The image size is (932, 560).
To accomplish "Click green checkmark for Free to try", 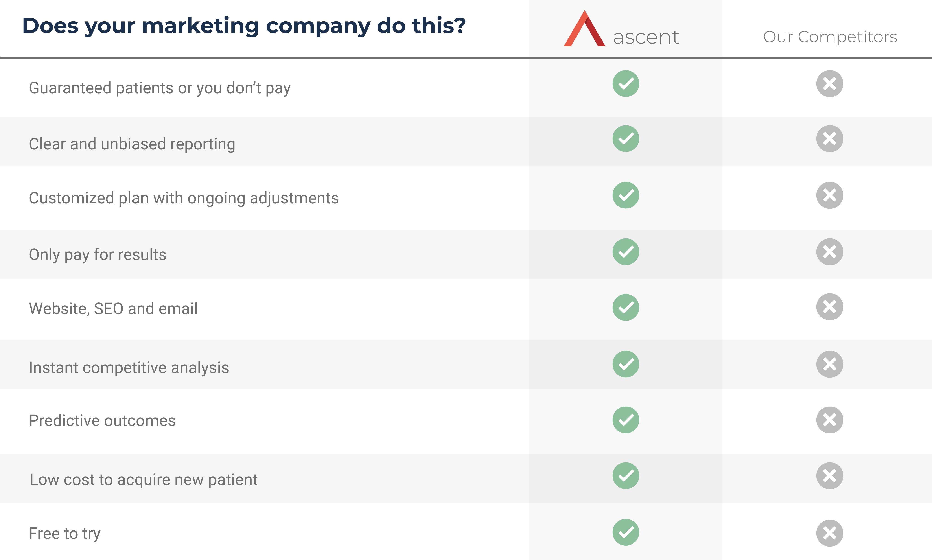I will tap(625, 532).
